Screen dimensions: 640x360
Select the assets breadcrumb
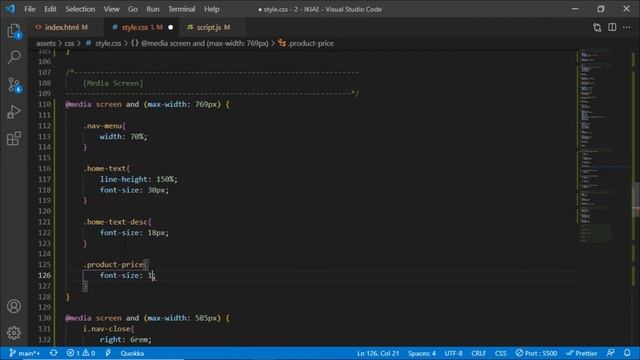point(46,43)
